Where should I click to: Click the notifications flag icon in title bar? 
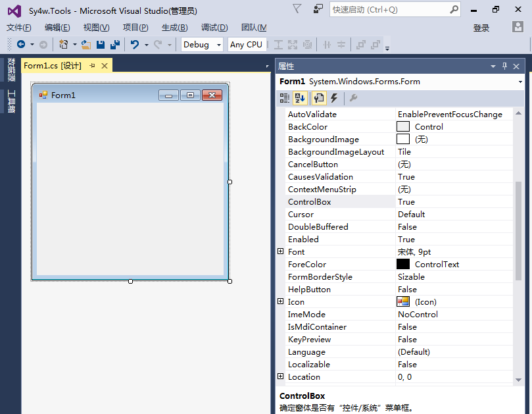click(297, 9)
